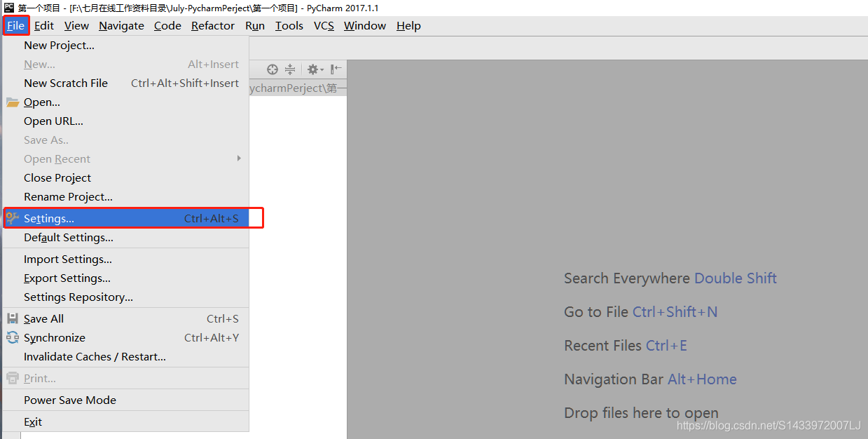Select Open URL... menu entry
The width and height of the screenshot is (868, 439).
point(126,121)
